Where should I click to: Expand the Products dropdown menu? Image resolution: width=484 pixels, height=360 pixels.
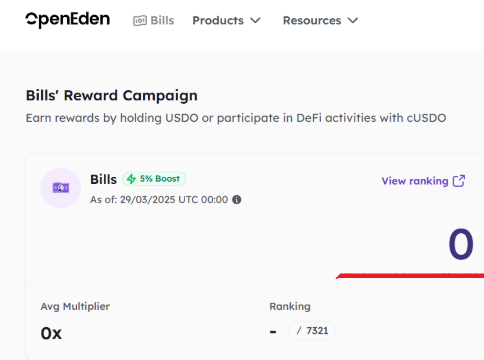pos(227,21)
